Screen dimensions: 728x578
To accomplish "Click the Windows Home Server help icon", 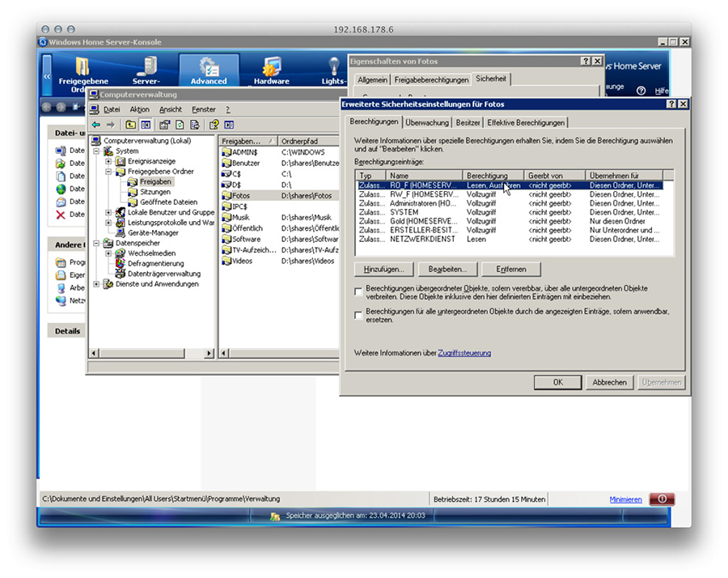I will click(641, 91).
